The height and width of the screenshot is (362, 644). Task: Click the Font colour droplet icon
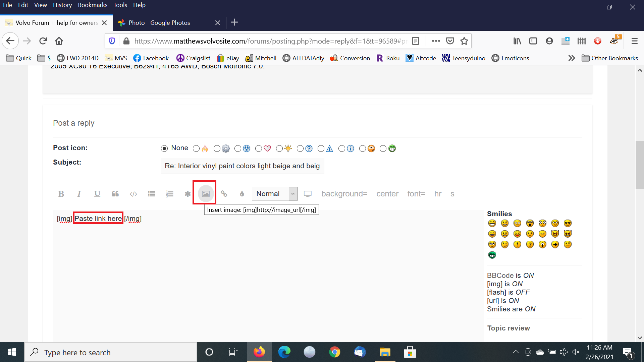click(242, 194)
